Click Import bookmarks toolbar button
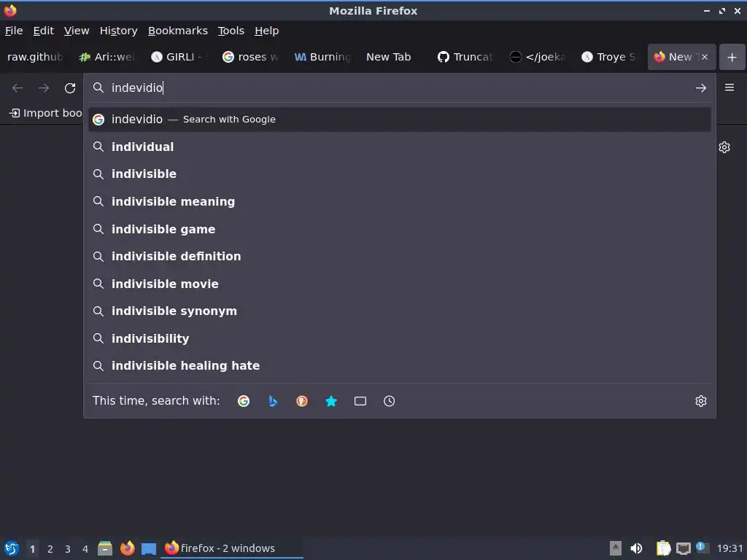The width and height of the screenshot is (747, 560). pyautogui.click(x=46, y=113)
